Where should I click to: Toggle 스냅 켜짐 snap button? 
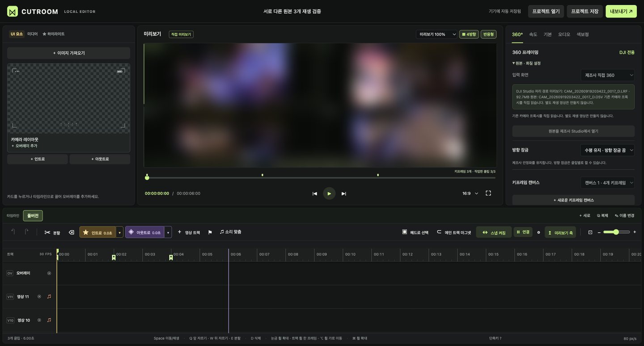pos(494,232)
